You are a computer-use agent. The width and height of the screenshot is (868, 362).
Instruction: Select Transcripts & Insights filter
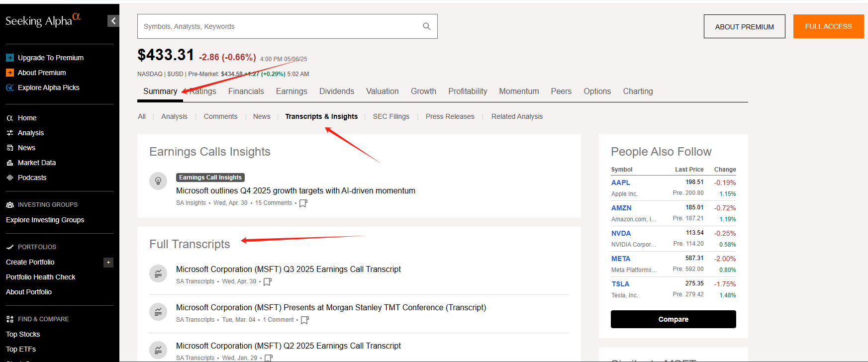321,116
